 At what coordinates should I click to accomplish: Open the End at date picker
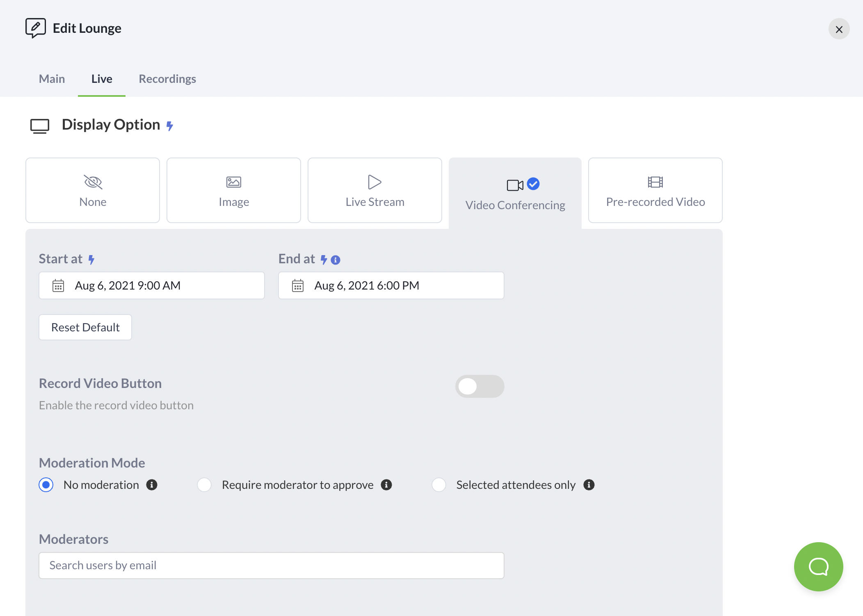coord(391,285)
